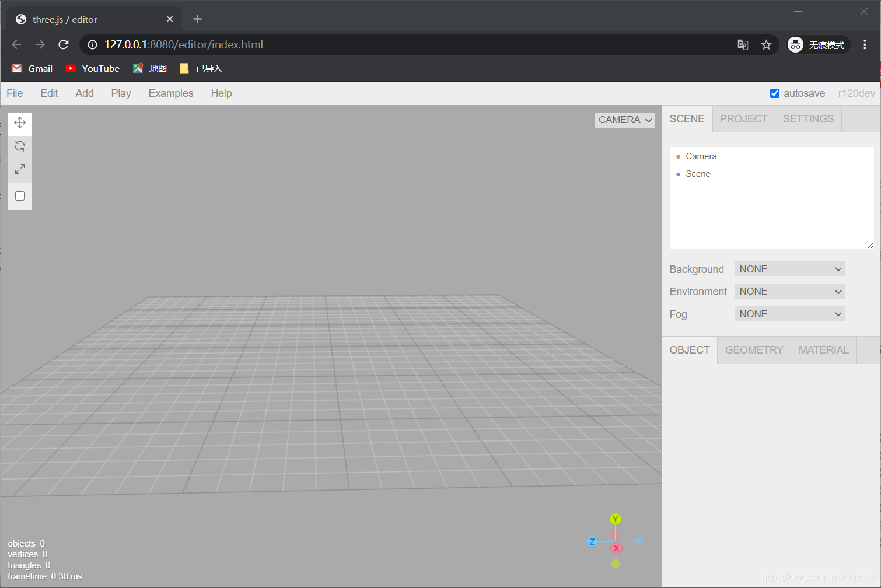This screenshot has height=588, width=881.
Task: Open the Add menu
Action: click(84, 93)
